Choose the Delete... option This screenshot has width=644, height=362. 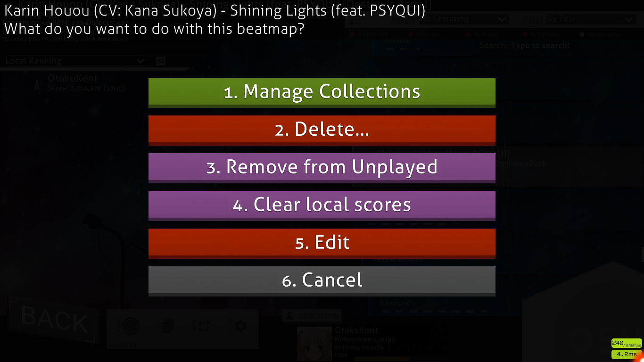point(322,130)
